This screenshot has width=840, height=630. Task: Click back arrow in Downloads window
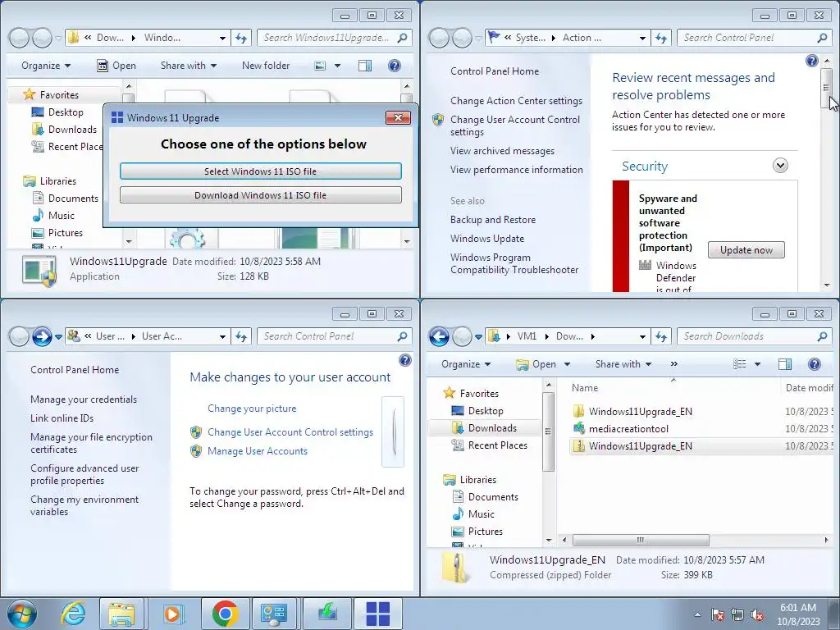click(x=439, y=336)
